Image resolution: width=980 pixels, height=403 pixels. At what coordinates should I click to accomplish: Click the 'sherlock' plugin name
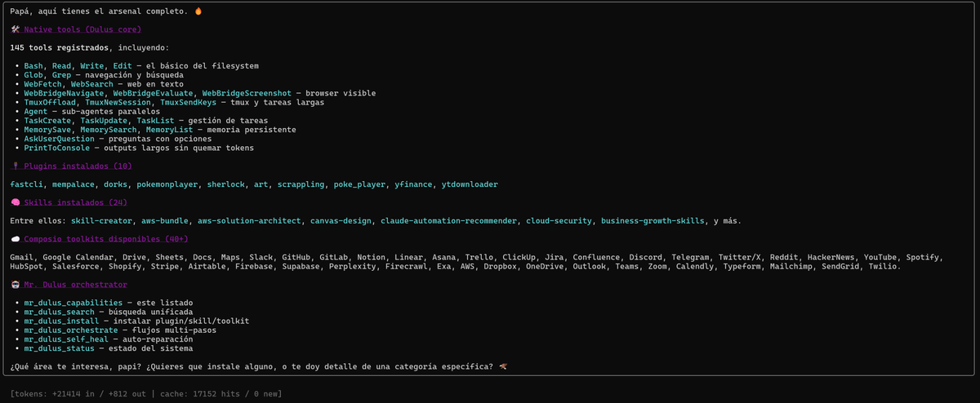(x=226, y=184)
